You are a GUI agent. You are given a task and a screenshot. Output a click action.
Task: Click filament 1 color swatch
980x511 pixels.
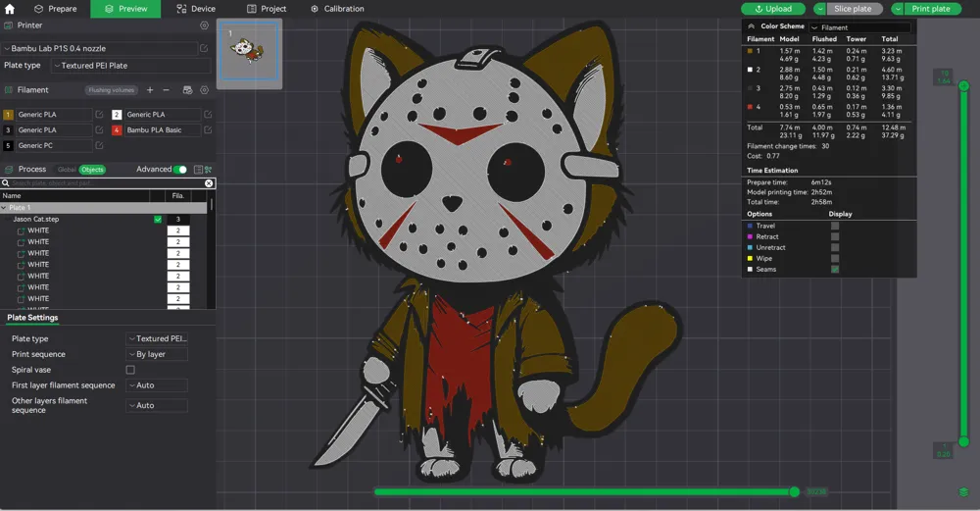[8, 115]
